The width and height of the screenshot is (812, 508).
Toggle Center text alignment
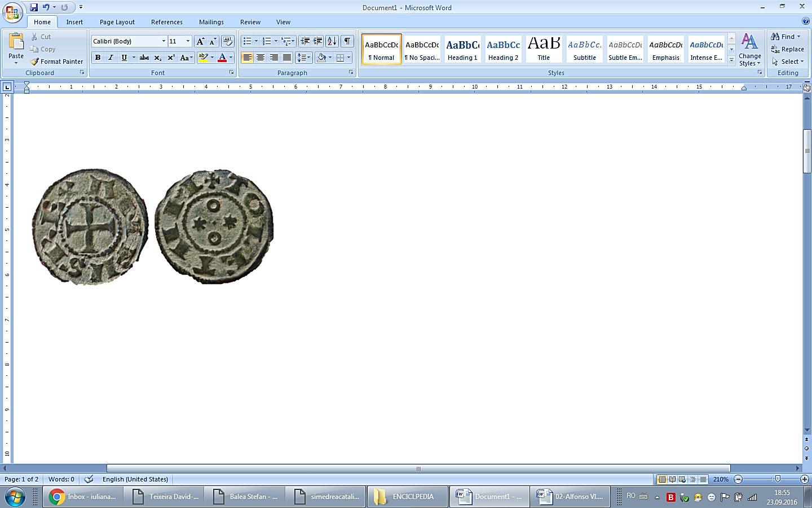point(261,58)
